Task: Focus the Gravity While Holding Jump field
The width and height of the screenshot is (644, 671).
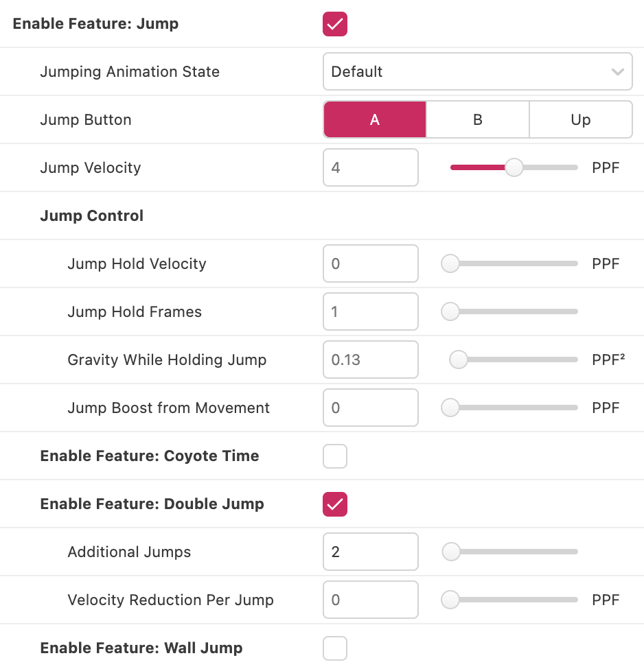Action: (x=370, y=360)
